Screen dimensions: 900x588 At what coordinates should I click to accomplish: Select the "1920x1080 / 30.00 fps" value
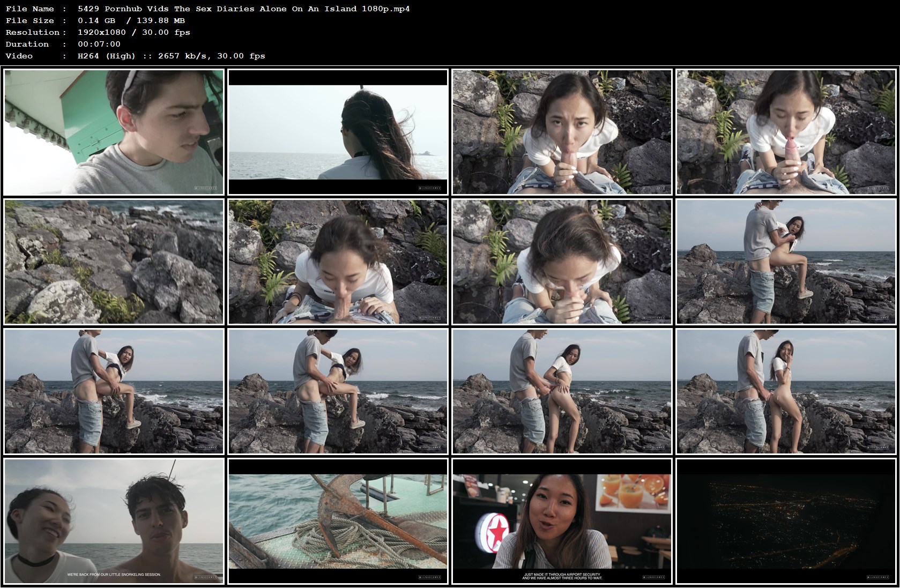point(134,32)
